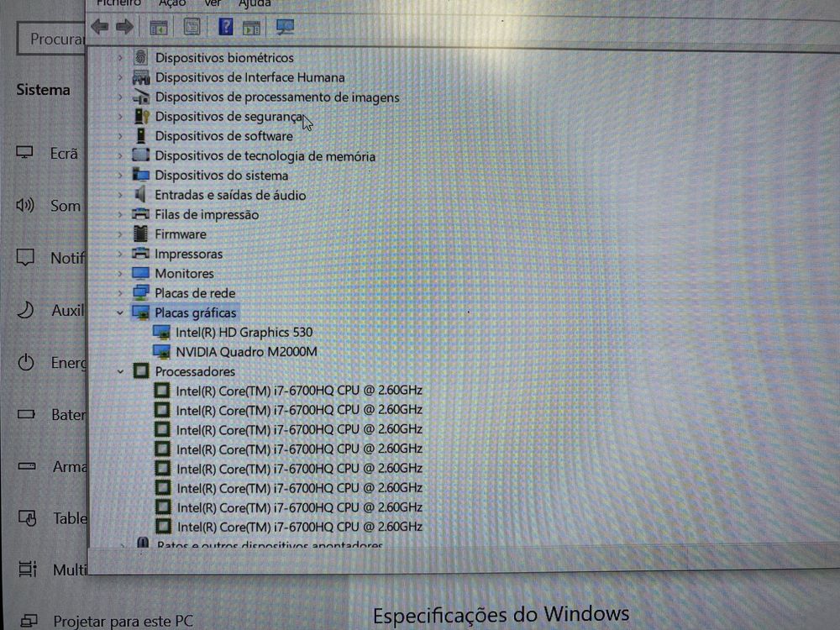This screenshot has height=630, width=840.
Task: Click the Intel(R) HD Graphics 530 icon
Action: tap(161, 332)
